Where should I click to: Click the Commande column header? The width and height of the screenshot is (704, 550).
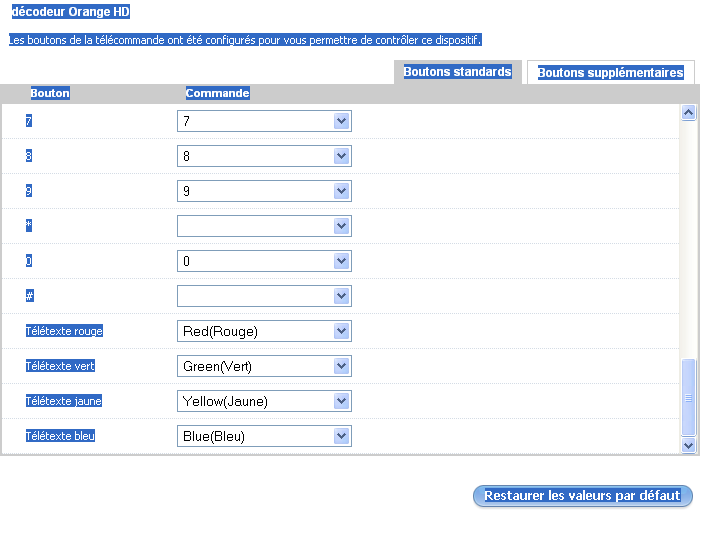tap(217, 94)
